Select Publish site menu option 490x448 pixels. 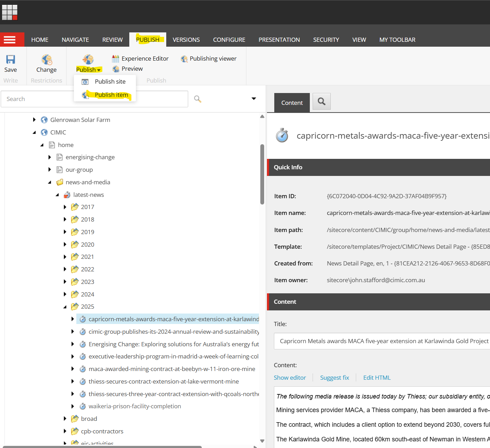tap(110, 82)
